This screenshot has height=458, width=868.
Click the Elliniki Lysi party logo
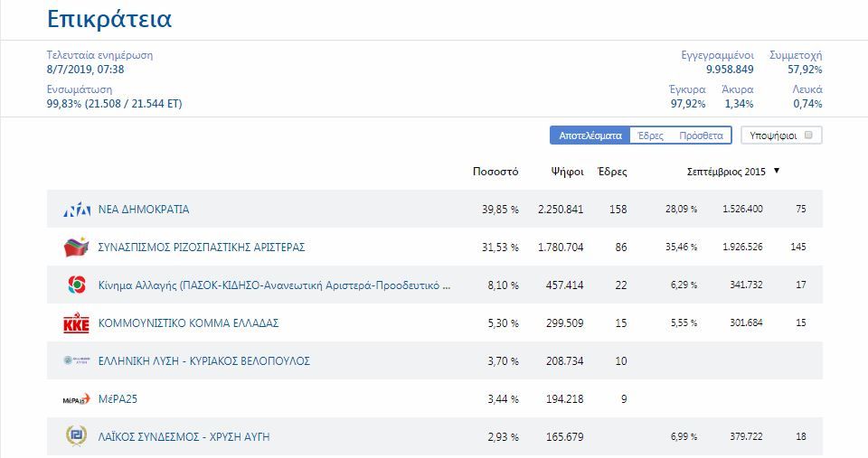click(76, 360)
